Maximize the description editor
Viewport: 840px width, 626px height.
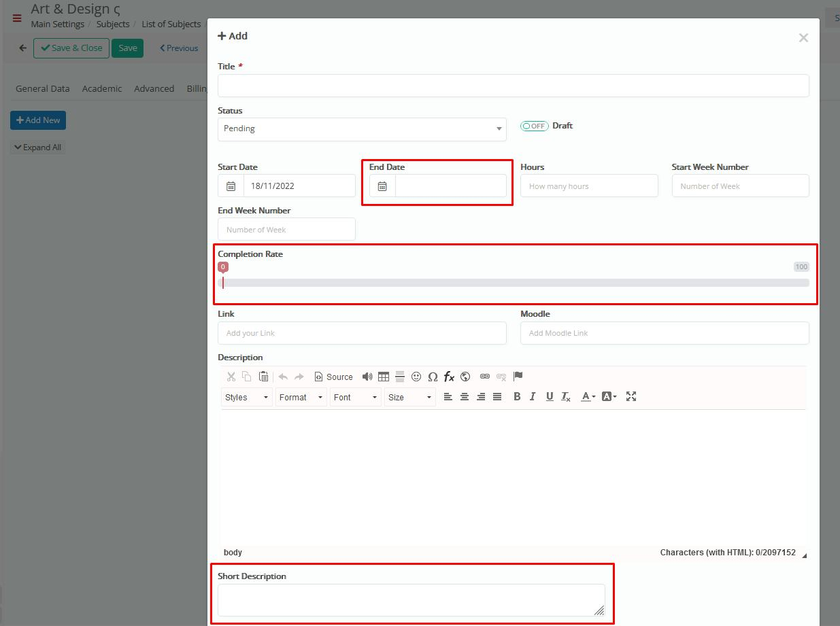coord(631,397)
